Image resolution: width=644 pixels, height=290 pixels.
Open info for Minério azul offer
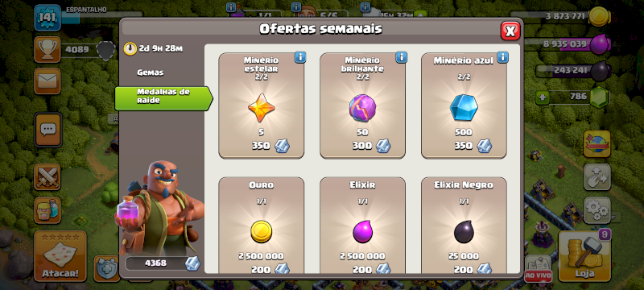(x=502, y=57)
